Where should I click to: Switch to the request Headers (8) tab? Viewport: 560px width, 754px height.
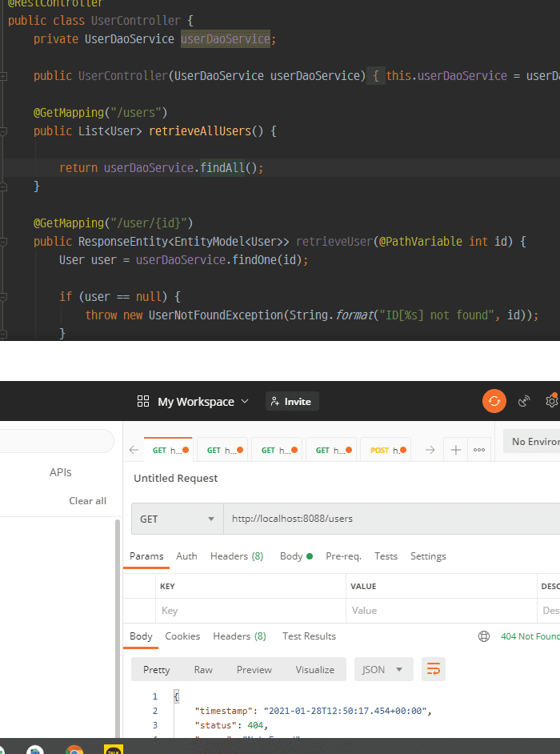click(x=237, y=556)
